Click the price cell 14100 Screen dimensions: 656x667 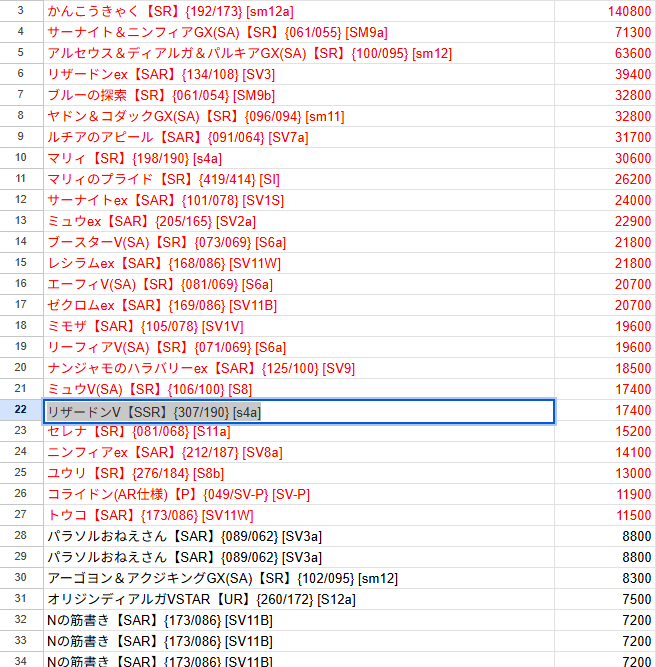tap(605, 452)
